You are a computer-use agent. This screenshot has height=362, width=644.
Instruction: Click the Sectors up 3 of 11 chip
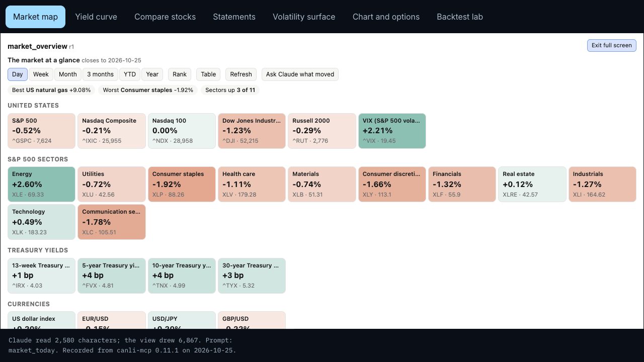tap(230, 90)
